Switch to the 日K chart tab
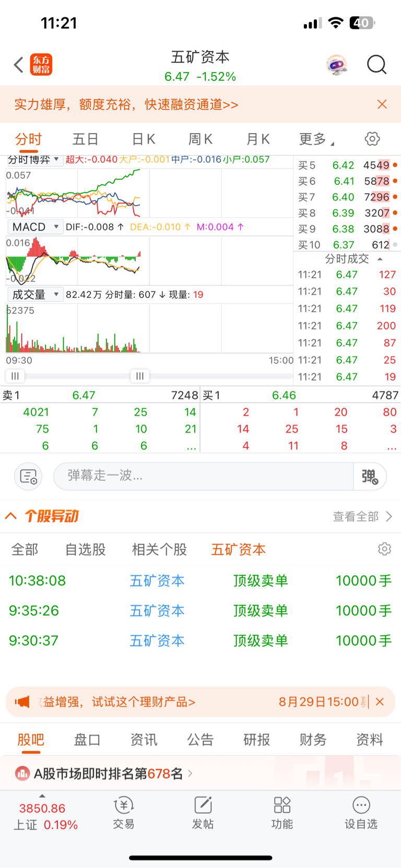Screen dimensions: 401x868 144,139
